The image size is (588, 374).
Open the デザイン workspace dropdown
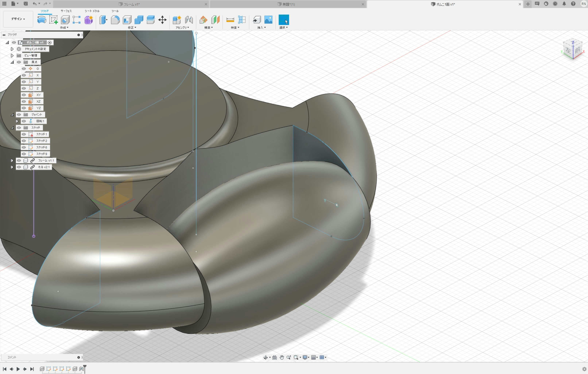tap(18, 19)
